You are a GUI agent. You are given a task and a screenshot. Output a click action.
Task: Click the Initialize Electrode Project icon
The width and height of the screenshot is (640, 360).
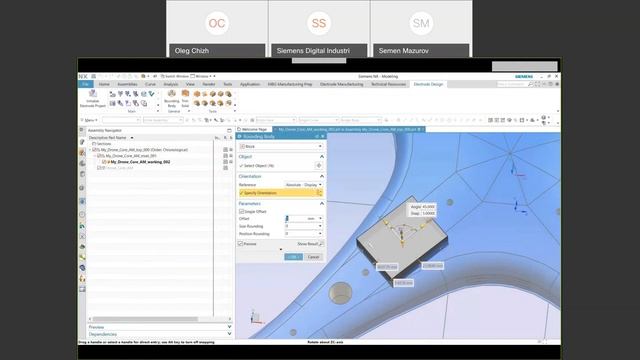click(x=93, y=94)
